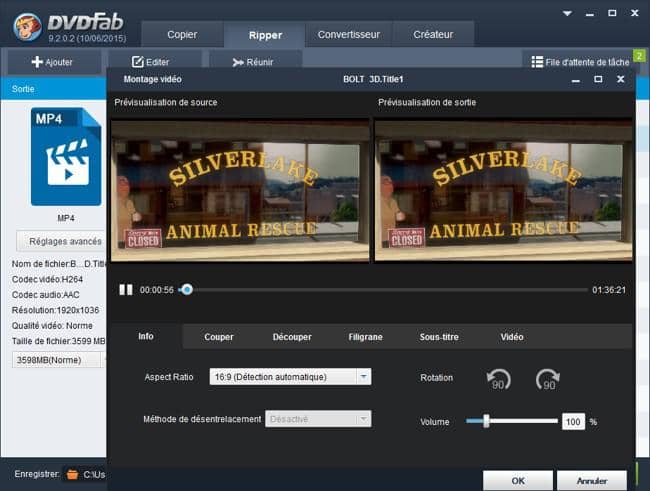Image resolution: width=650 pixels, height=491 pixels.
Task: Click the MP4 format profile icon
Action: click(66, 157)
